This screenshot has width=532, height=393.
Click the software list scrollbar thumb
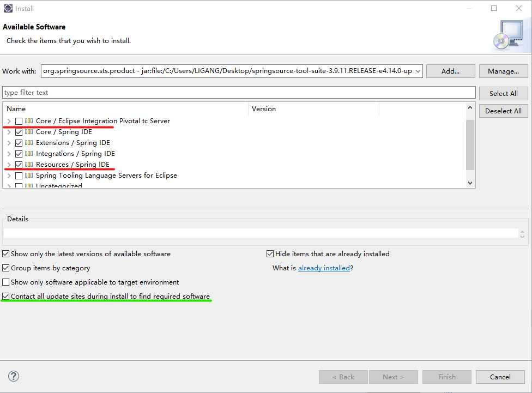point(470,145)
